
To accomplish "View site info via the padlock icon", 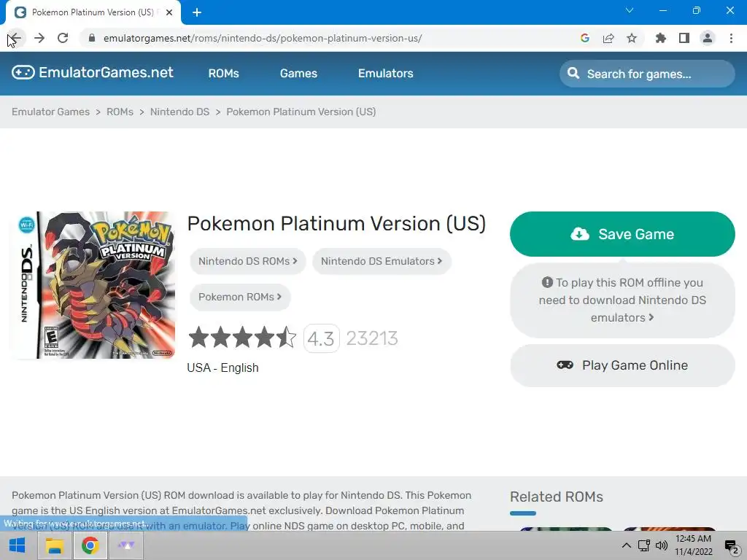I will [x=92, y=38].
